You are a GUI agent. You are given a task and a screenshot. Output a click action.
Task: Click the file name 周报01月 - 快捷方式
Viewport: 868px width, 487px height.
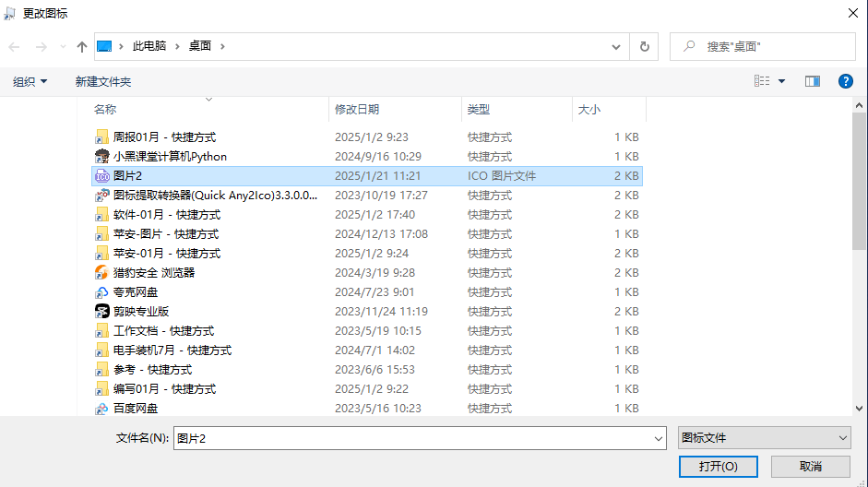coord(164,137)
